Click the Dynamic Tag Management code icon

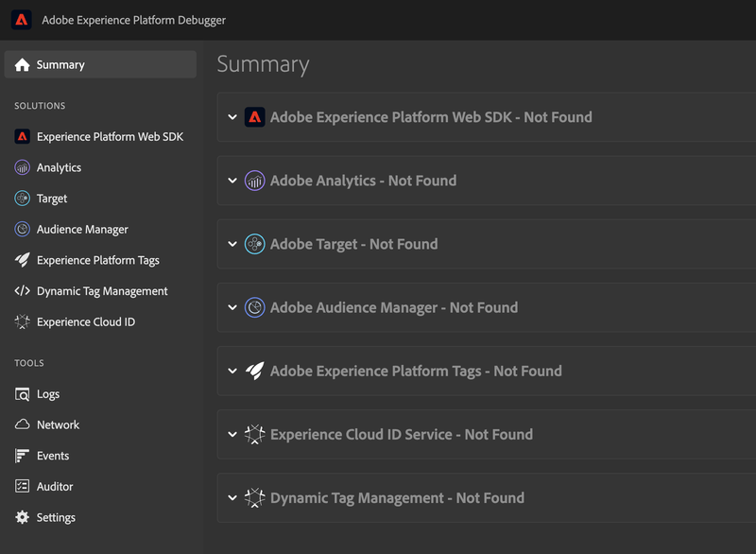[22, 291]
